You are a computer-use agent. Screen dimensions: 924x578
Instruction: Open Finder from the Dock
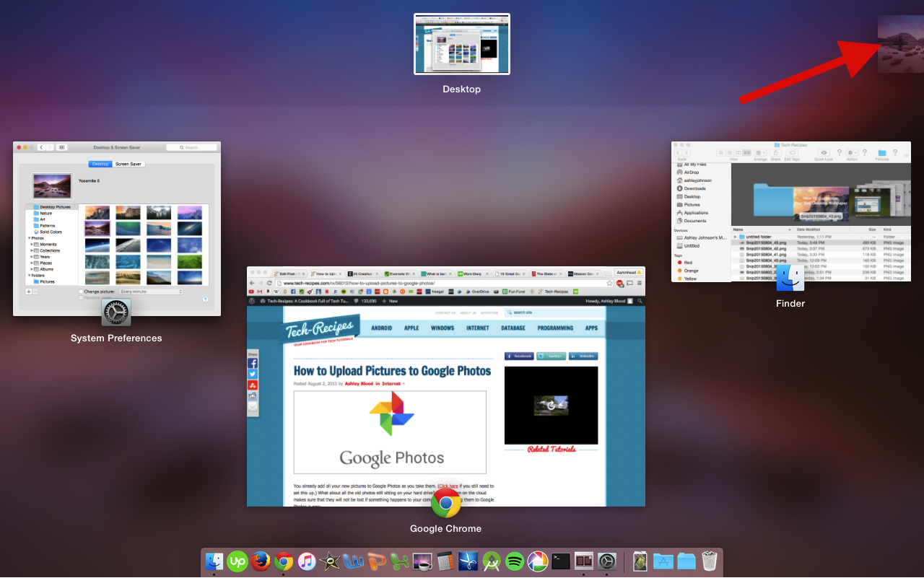(x=214, y=561)
